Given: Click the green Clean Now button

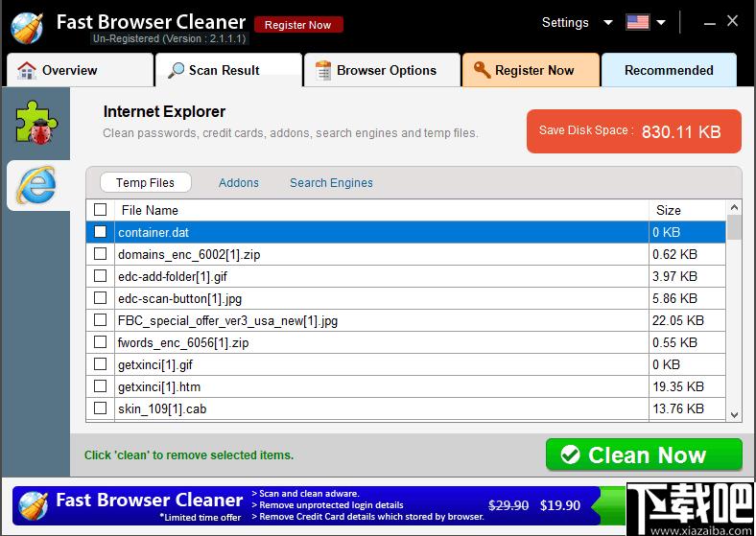Looking at the screenshot, I should [x=644, y=454].
